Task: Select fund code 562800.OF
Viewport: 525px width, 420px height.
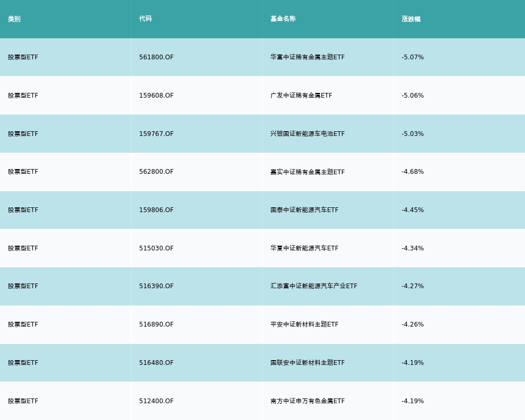Action: click(156, 172)
